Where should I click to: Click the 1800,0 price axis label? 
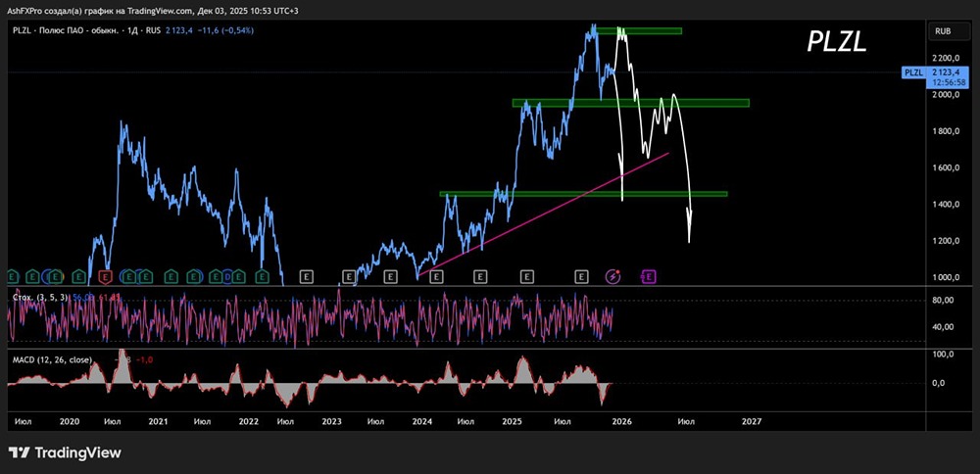click(945, 131)
